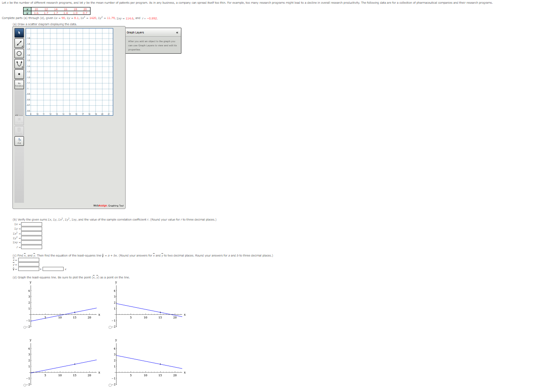Image resolution: width=545 pixels, height=392 pixels.
Task: Click table cell y value 1.4
Action: point(66,13)
